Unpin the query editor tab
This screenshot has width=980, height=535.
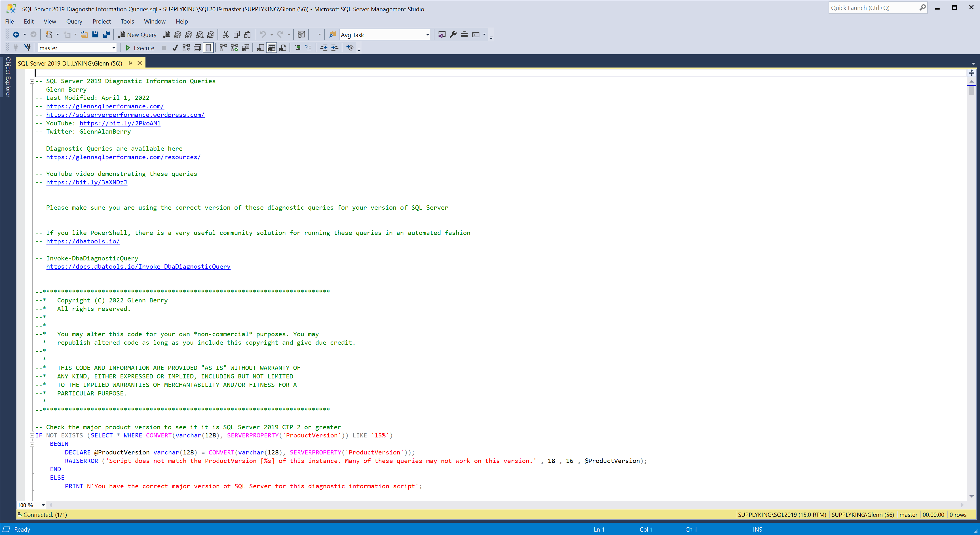click(x=130, y=63)
